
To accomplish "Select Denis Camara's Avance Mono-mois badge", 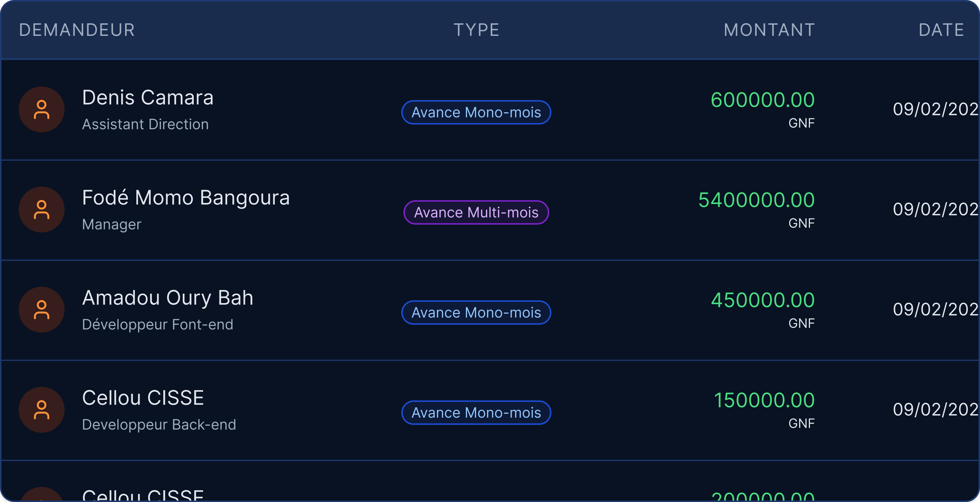I will (x=476, y=112).
